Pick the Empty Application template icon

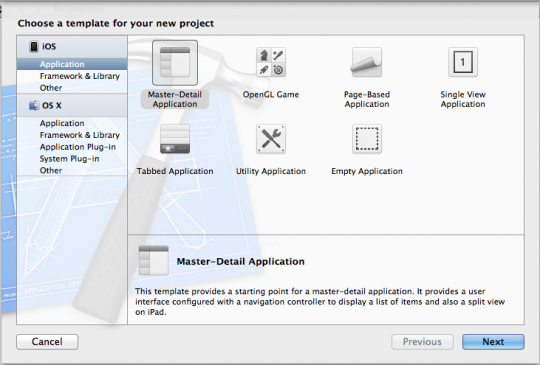[367, 139]
